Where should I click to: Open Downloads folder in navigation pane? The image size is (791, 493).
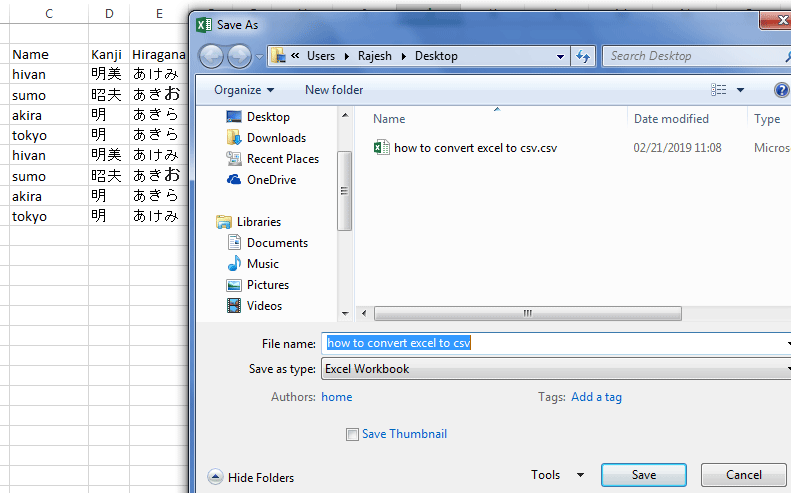(276, 138)
